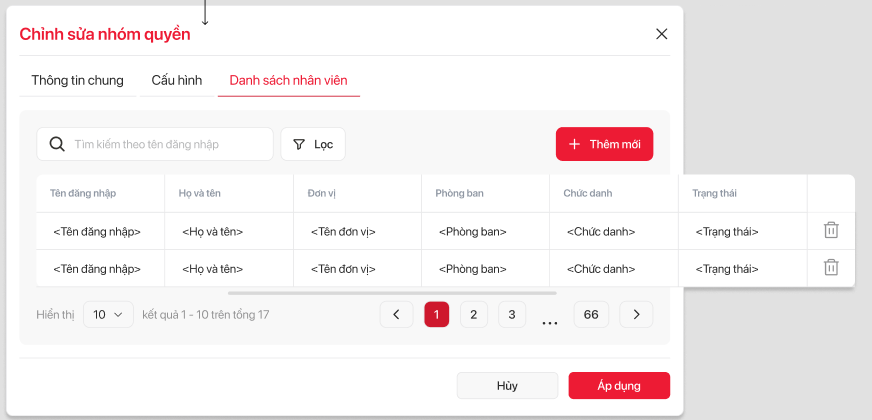Go to the previous page arrow
Screen dimensions: 872x420
[x=396, y=314]
